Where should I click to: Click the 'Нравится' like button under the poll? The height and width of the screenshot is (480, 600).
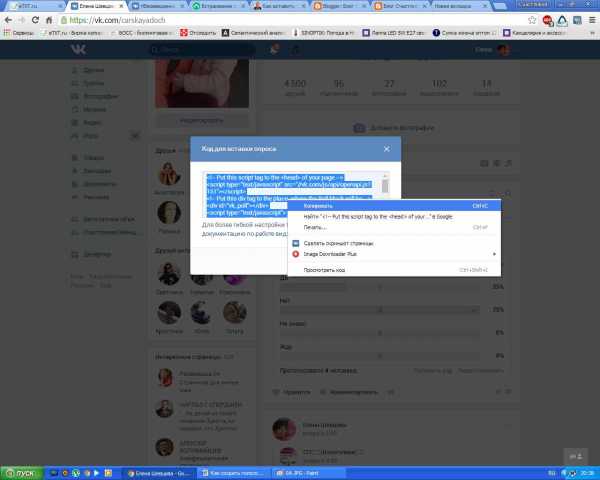[292, 392]
